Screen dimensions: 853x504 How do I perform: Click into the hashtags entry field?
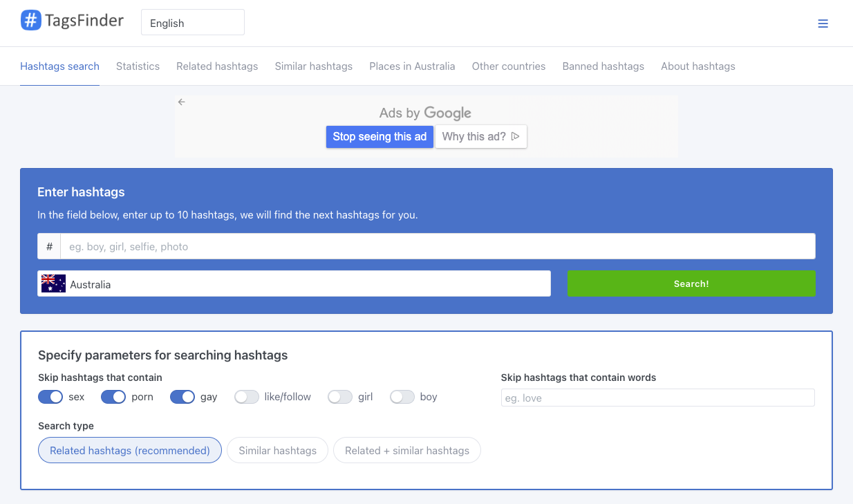(438, 246)
